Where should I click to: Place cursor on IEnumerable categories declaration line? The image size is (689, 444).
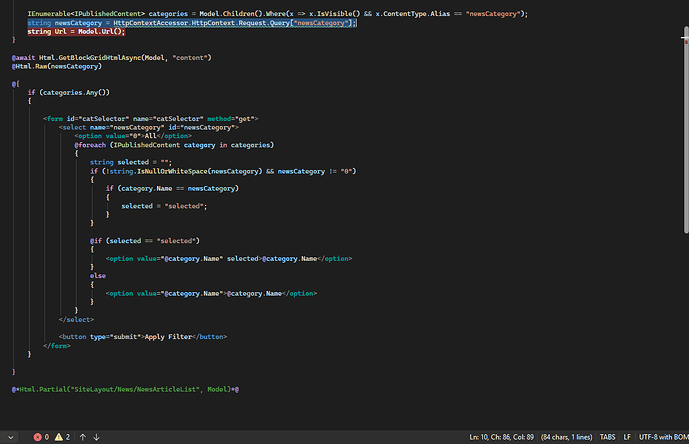[278, 14]
